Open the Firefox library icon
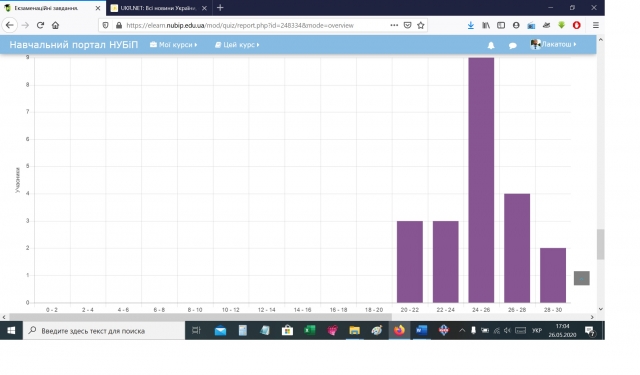The height and width of the screenshot is (375, 640). [x=486, y=25]
